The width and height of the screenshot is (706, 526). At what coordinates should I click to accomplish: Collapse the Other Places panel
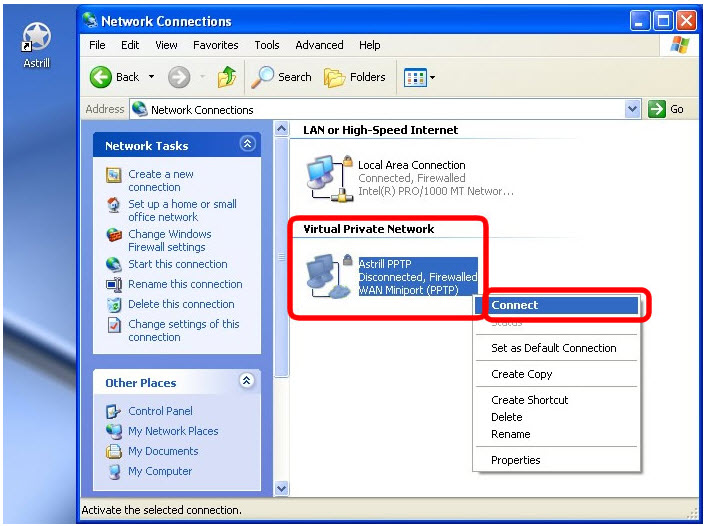[247, 381]
